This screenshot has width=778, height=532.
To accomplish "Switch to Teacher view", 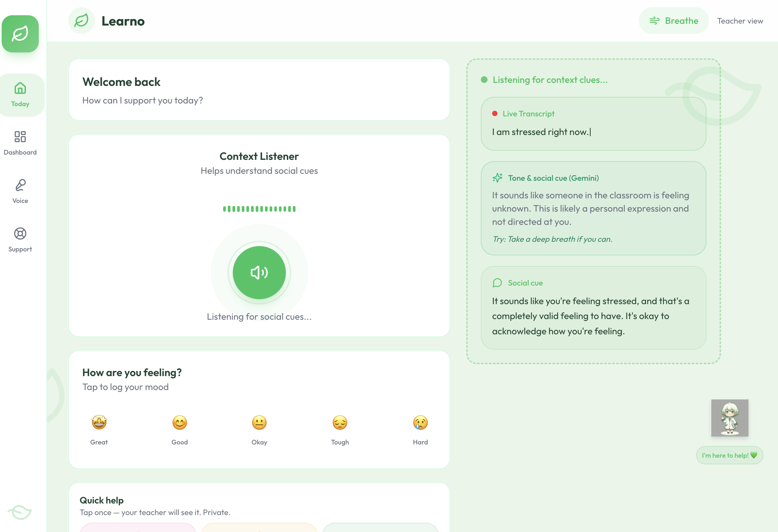I will click(x=740, y=21).
